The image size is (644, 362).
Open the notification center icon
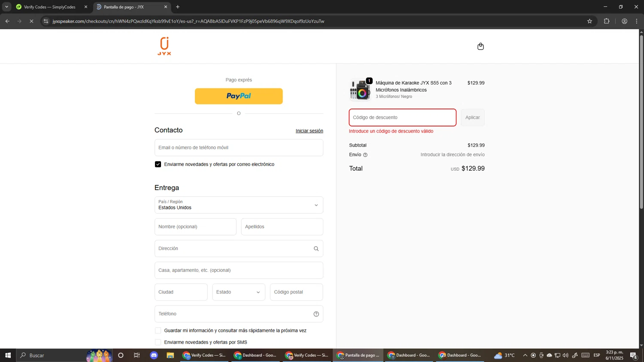tap(634, 355)
